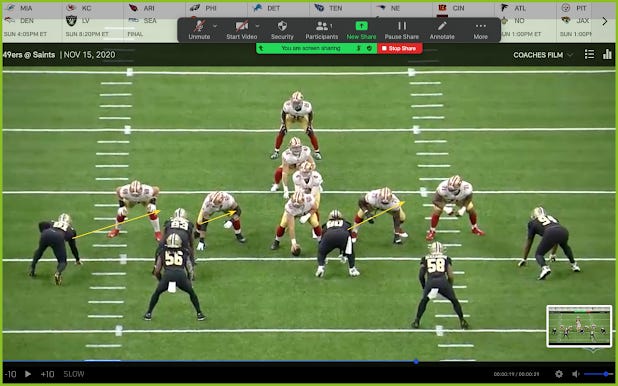Open the picture-in-picture camera angle thumbnail
Image resolution: width=618 pixels, height=386 pixels.
click(579, 326)
